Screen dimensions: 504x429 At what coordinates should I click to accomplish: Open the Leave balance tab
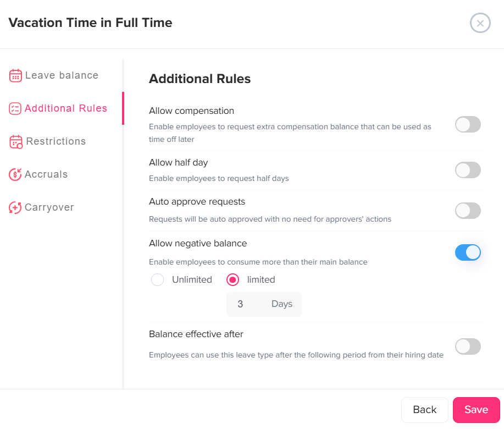coord(62,76)
